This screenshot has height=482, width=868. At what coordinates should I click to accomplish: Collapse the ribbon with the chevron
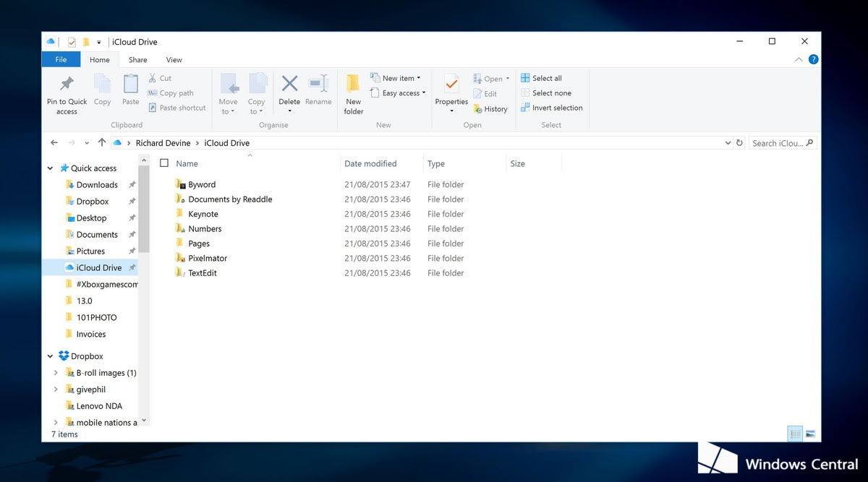798,60
